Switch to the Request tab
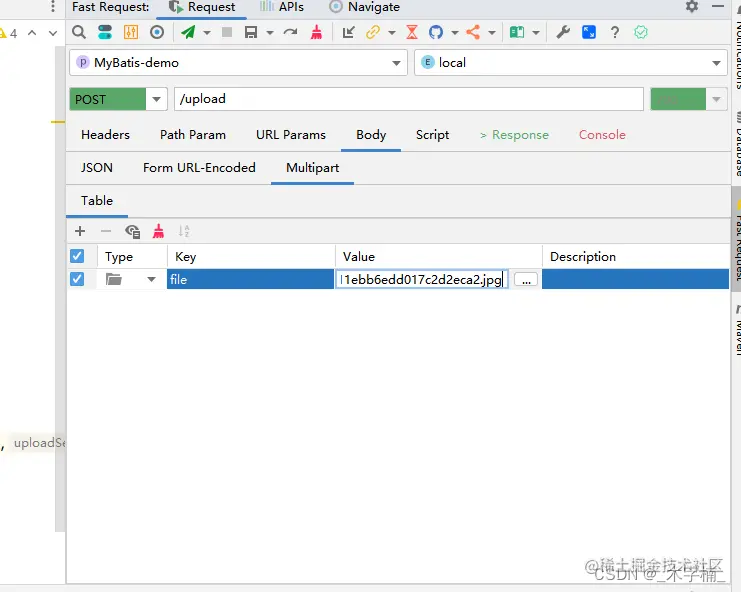The width and height of the screenshot is (741, 592). click(202, 7)
